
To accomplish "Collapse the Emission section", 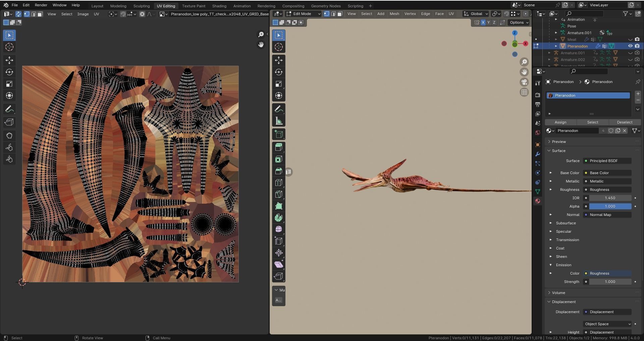I will coord(550,265).
